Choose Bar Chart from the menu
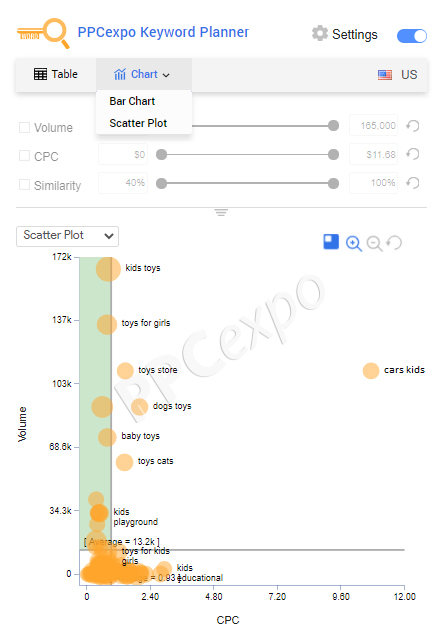This screenshot has height=642, width=439. [x=132, y=101]
